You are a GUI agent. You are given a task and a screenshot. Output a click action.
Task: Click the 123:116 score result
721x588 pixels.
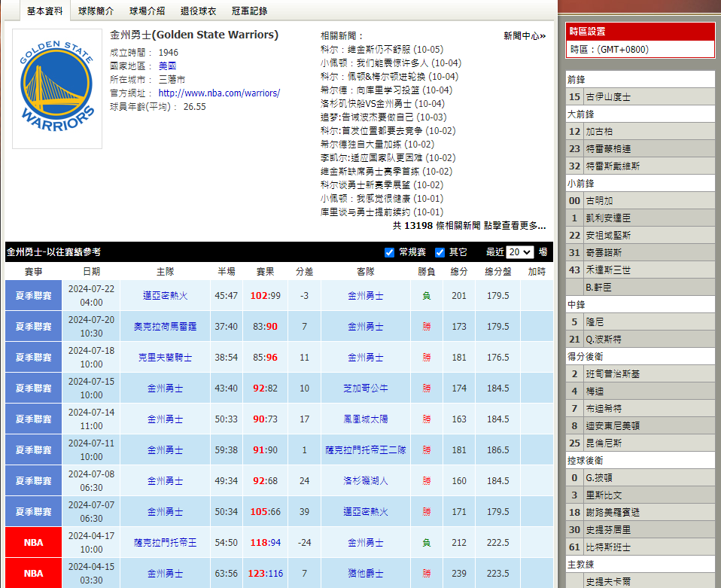coord(266,573)
